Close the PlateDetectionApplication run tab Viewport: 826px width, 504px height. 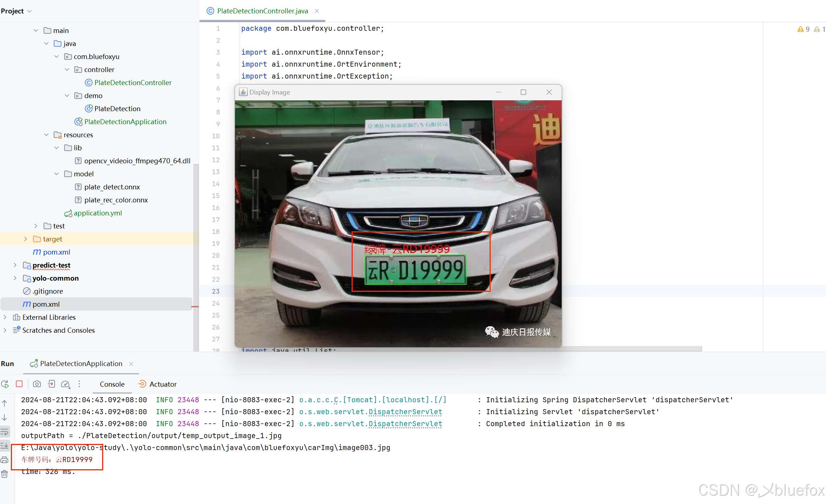pos(131,364)
